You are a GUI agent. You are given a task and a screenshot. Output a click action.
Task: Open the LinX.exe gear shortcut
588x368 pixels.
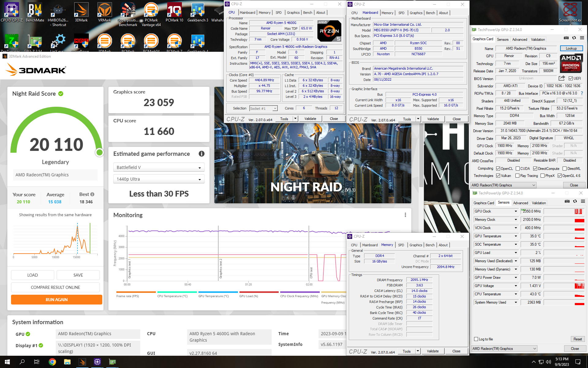click(x=58, y=42)
